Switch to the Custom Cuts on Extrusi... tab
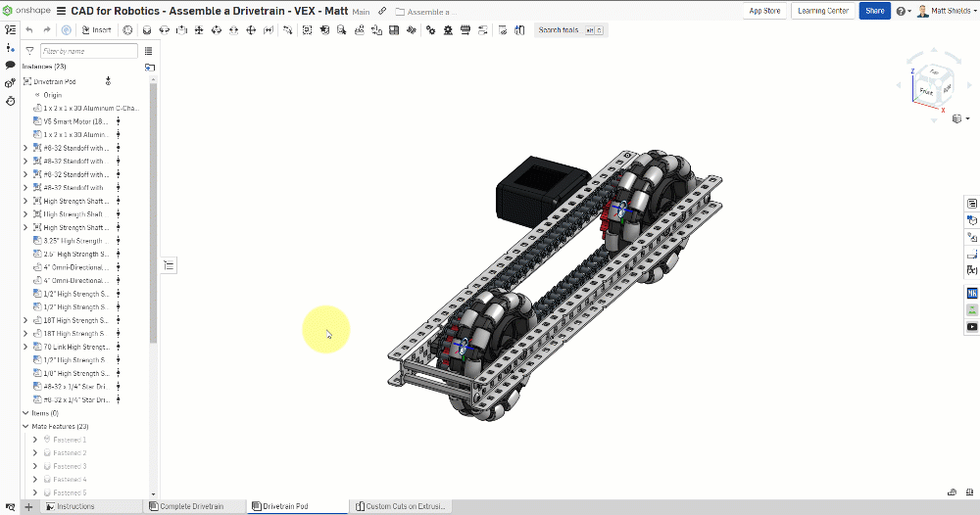The width and height of the screenshot is (980, 515). [x=401, y=506]
